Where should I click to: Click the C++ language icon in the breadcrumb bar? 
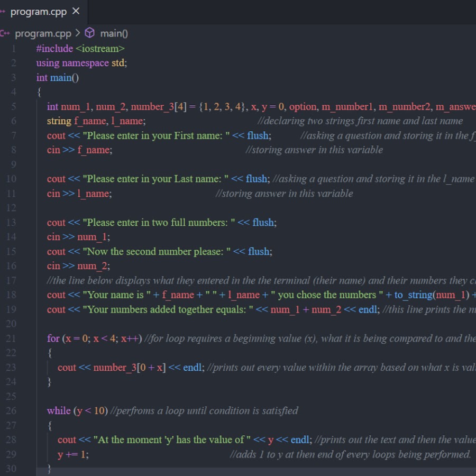pyautogui.click(x=4, y=33)
